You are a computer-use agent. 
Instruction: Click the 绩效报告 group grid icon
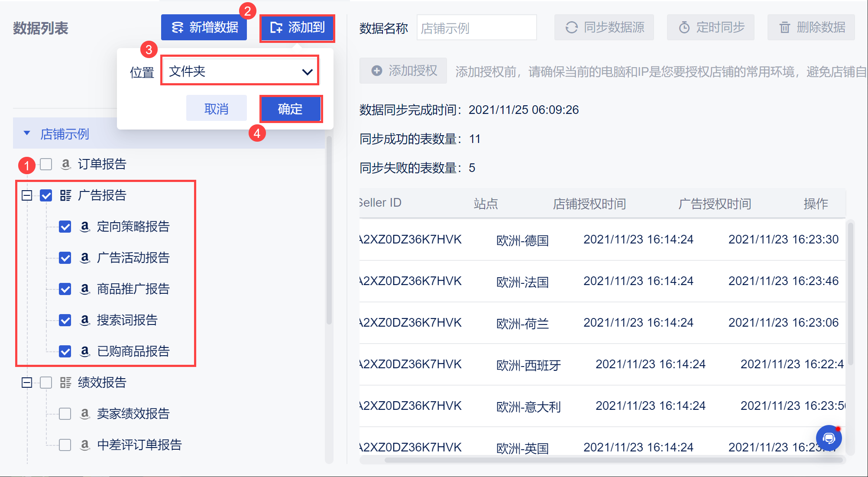tap(65, 383)
